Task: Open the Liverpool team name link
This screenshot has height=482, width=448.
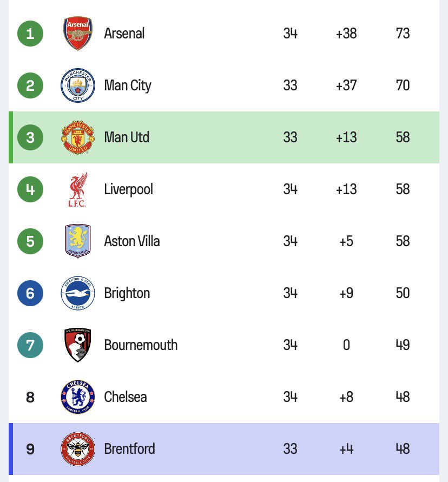Action: [128, 189]
